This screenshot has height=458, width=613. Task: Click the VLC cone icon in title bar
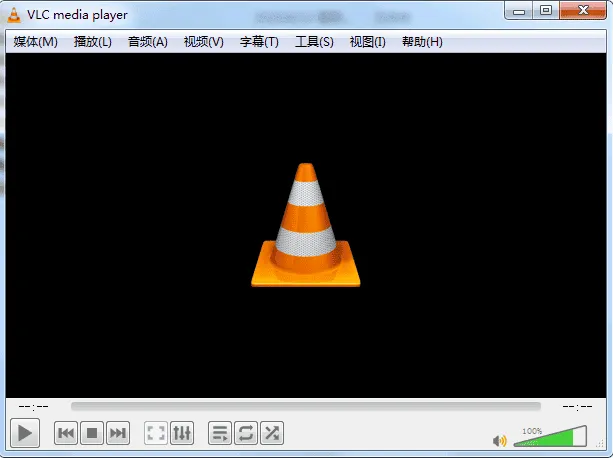[14, 12]
